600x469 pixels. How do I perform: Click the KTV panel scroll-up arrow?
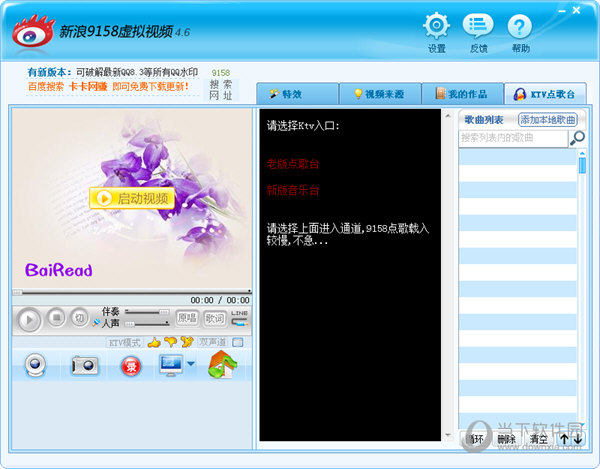point(448,115)
